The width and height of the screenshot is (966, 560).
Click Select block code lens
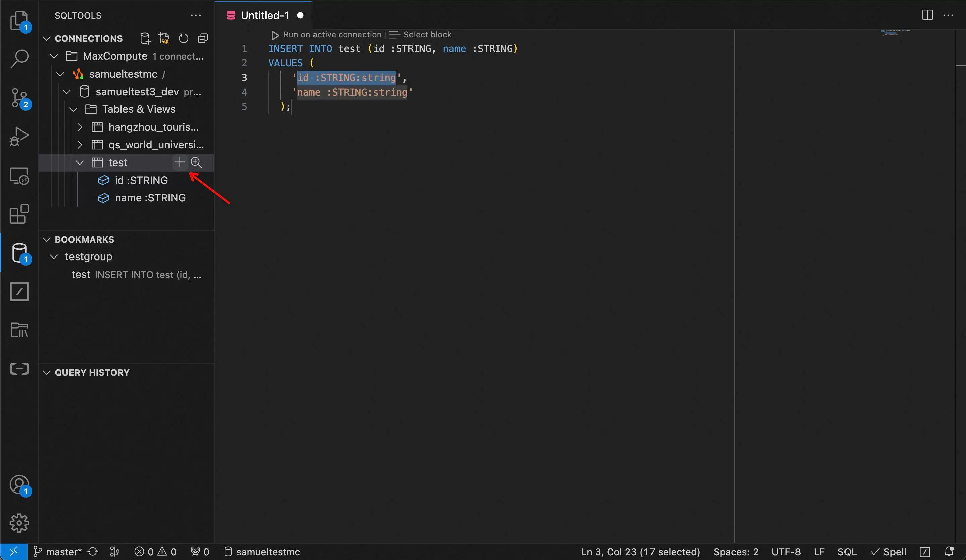[x=427, y=35]
